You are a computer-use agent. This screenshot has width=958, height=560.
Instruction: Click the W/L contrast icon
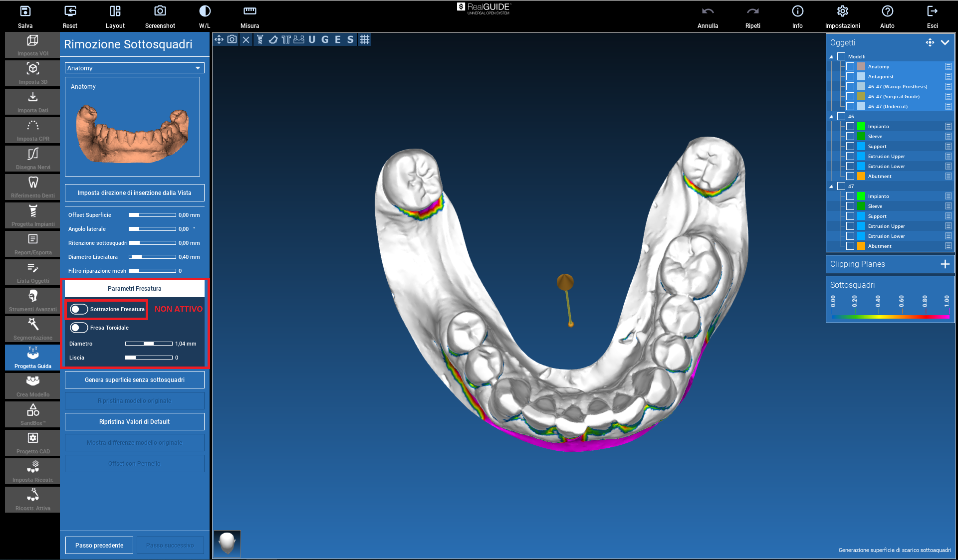[205, 11]
